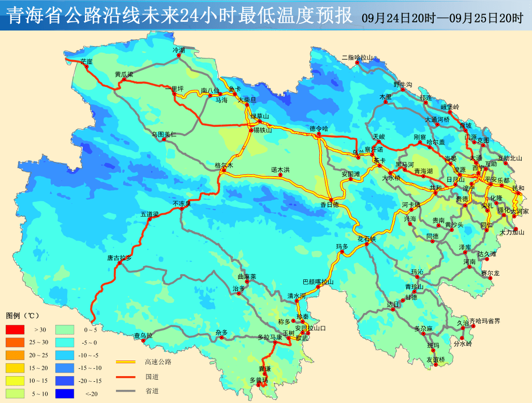The image size is (532, 403).
Task: Click the 格尔木 city label
Action: [224, 166]
